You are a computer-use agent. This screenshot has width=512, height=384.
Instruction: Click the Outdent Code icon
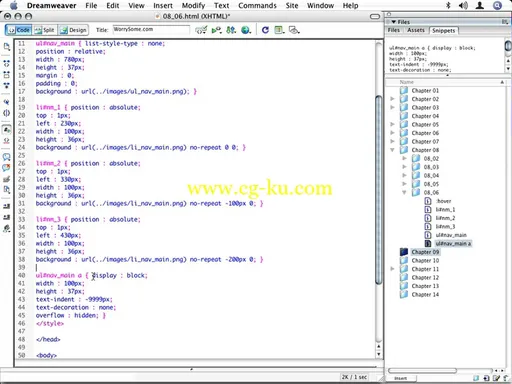(6, 217)
